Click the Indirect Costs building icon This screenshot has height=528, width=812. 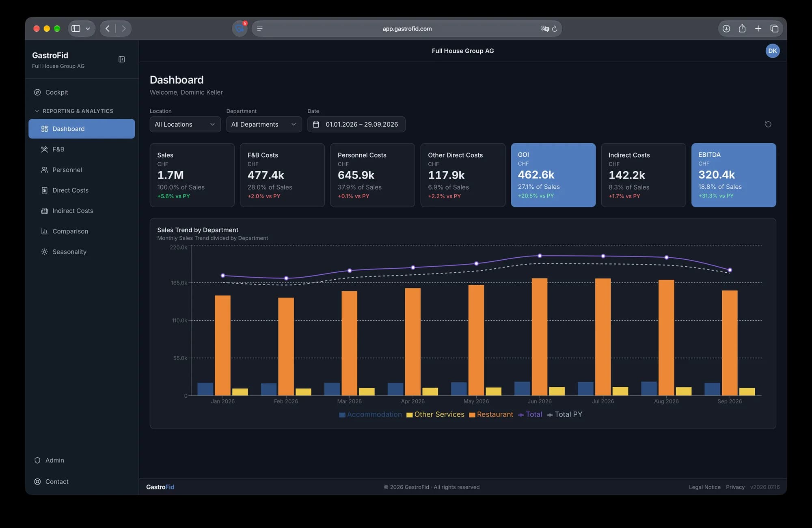[x=45, y=211]
